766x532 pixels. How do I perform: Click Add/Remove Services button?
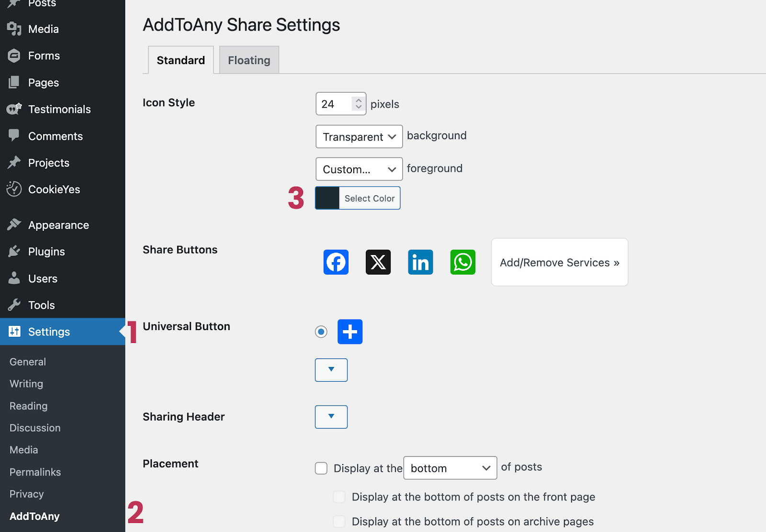tap(560, 263)
